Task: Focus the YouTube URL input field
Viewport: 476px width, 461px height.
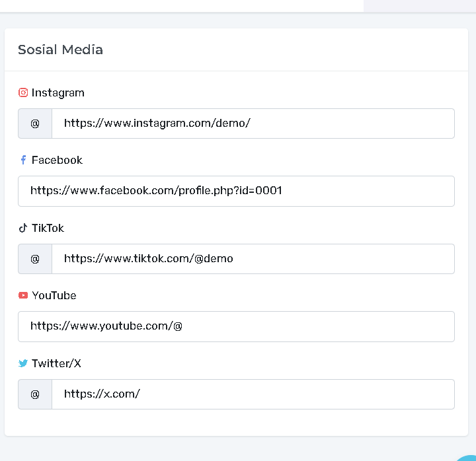Action: (236, 326)
